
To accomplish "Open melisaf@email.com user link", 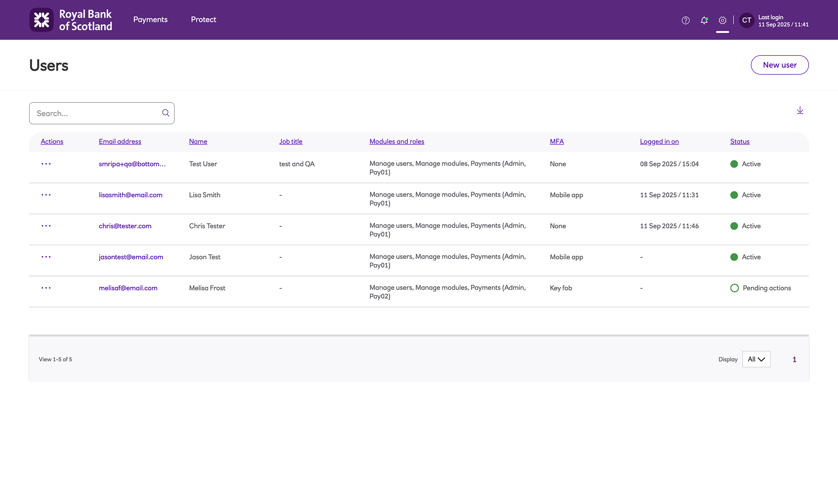I will coord(128,288).
